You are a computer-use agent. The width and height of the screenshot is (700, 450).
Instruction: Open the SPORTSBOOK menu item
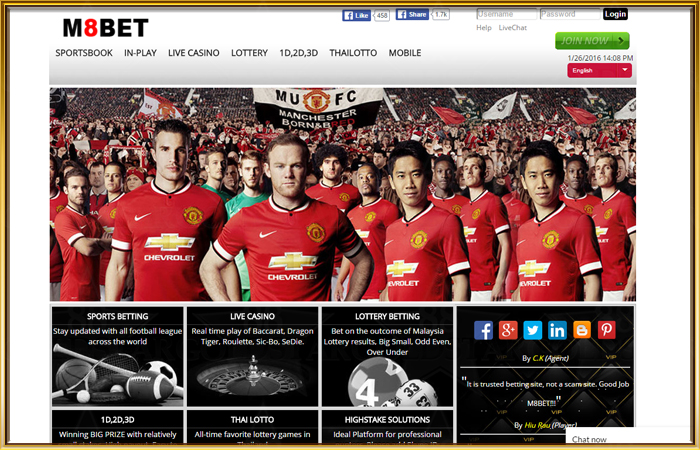(84, 53)
